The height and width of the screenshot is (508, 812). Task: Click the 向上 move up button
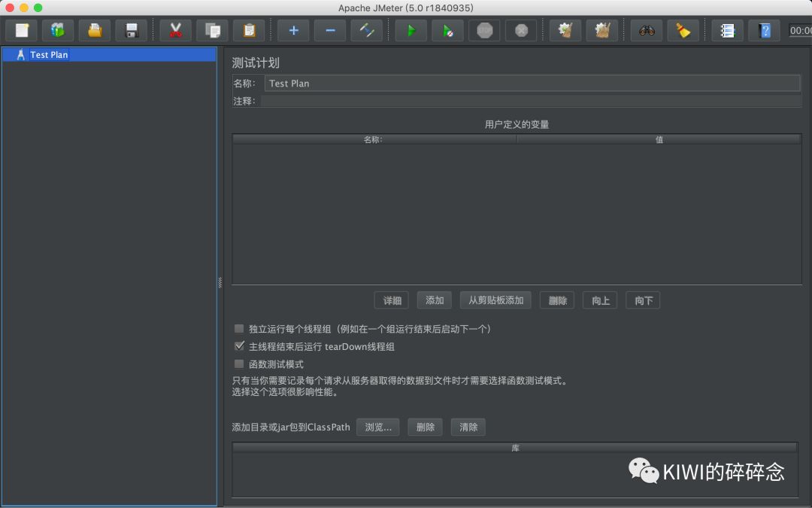(x=600, y=300)
